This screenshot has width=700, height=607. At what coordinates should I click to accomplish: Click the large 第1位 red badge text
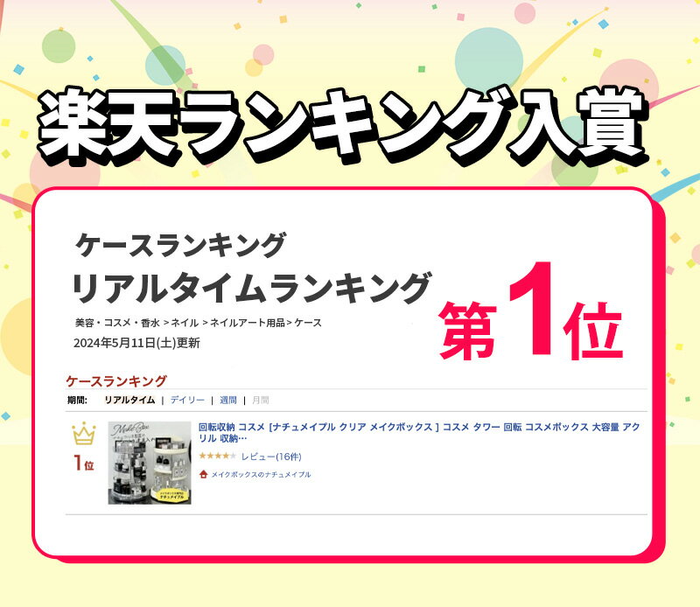tap(530, 312)
